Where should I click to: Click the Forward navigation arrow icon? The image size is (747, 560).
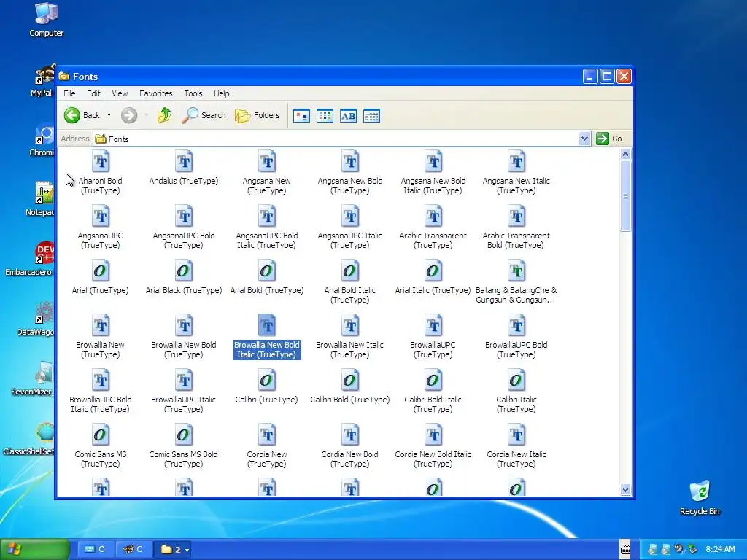tap(128, 115)
